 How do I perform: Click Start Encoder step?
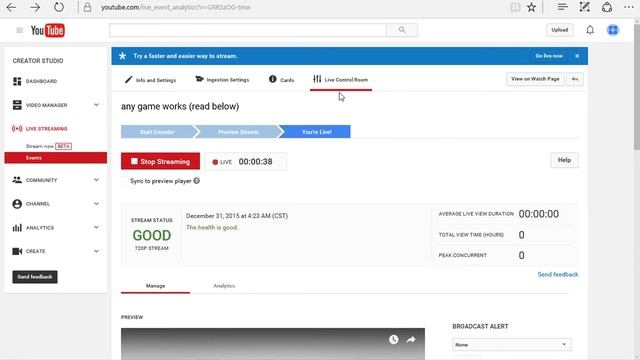coord(158,132)
